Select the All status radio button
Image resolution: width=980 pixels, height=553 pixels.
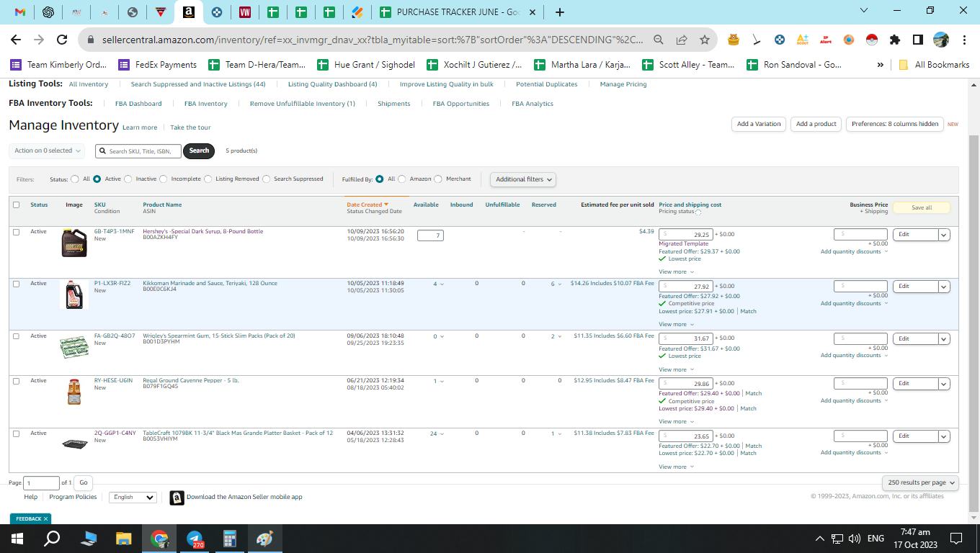[75, 179]
